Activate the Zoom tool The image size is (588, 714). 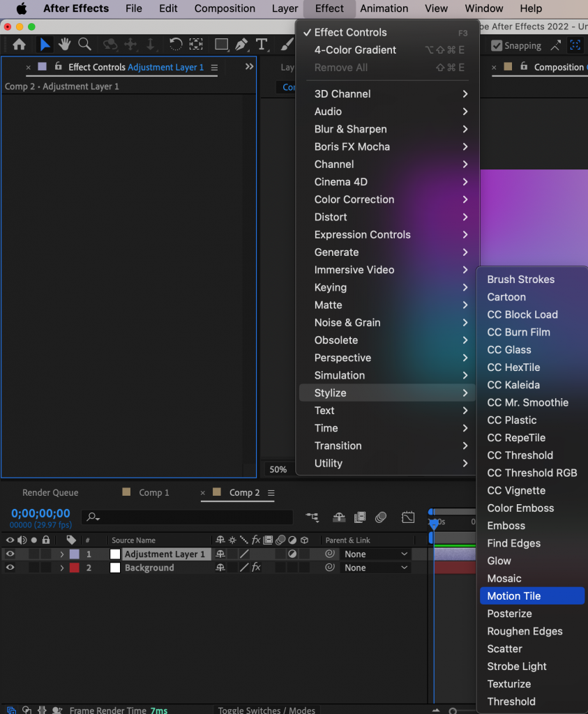tap(84, 45)
